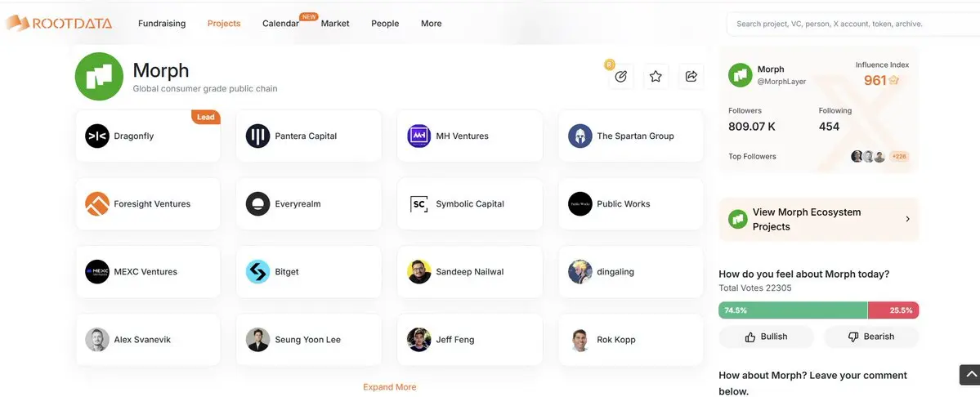The image size is (980, 397).
Task: Click Seung Yoon Lee's avatar
Action: pos(257,340)
